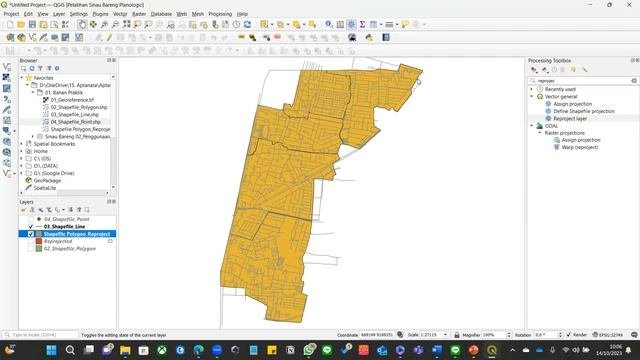
Task: Select Warp (reproject) under Raster projections
Action: 580,147
